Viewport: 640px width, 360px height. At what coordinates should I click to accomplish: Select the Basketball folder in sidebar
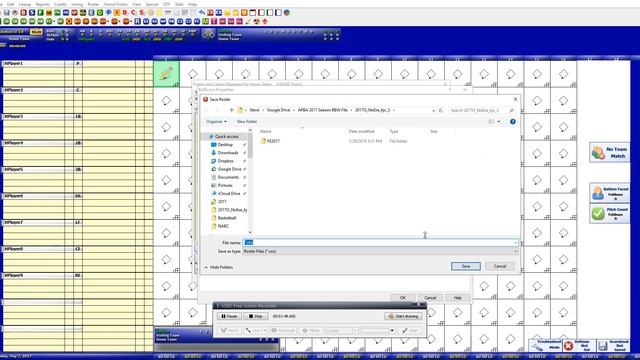pos(227,218)
